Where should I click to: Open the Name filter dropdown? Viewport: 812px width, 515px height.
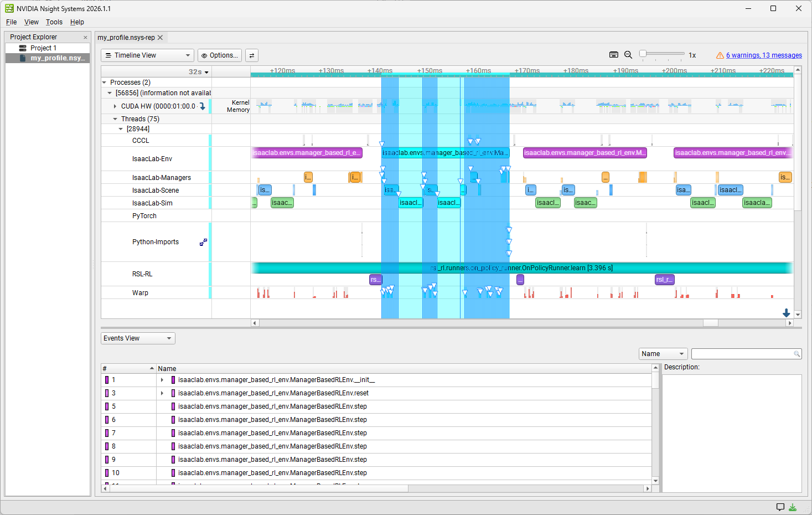[x=663, y=354]
